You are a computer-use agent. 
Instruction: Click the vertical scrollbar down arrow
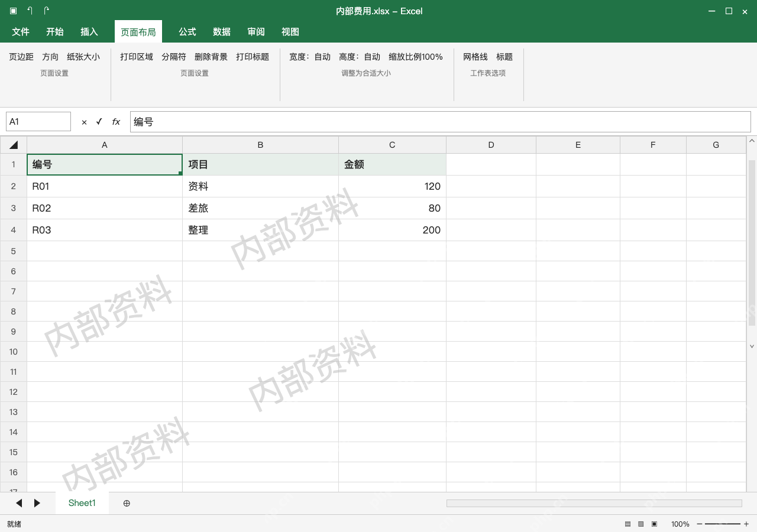752,346
